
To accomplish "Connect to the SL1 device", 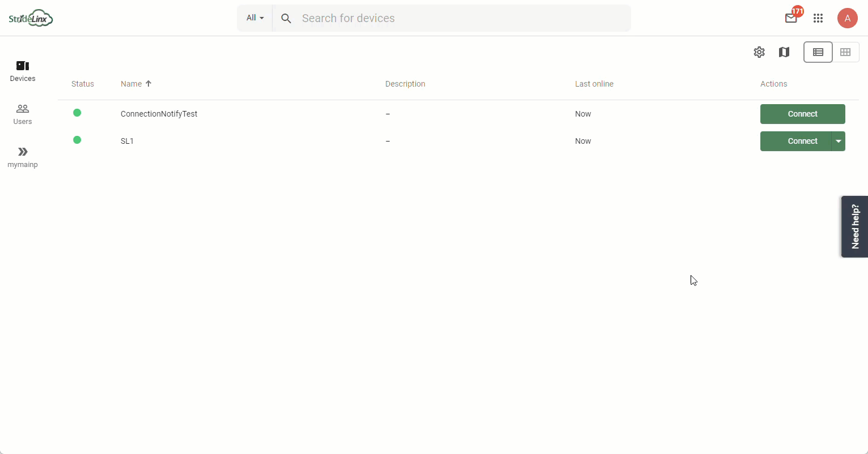I will coord(795,141).
